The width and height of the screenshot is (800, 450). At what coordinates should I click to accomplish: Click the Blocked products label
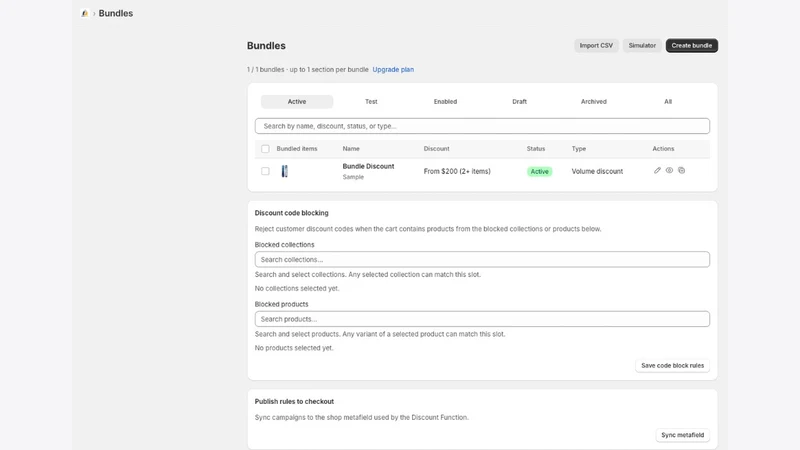click(x=282, y=304)
